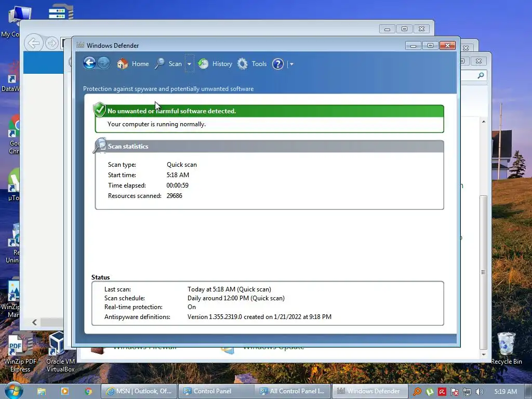The height and width of the screenshot is (399, 532).
Task: Select the time elapsed value '00:00:59'
Action: (x=178, y=185)
